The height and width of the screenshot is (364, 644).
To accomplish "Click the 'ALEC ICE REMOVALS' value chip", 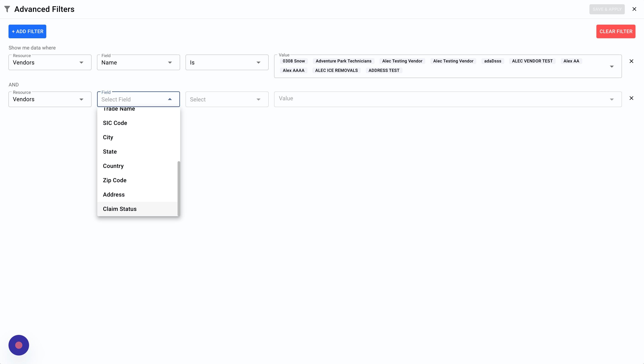I will tap(336, 71).
